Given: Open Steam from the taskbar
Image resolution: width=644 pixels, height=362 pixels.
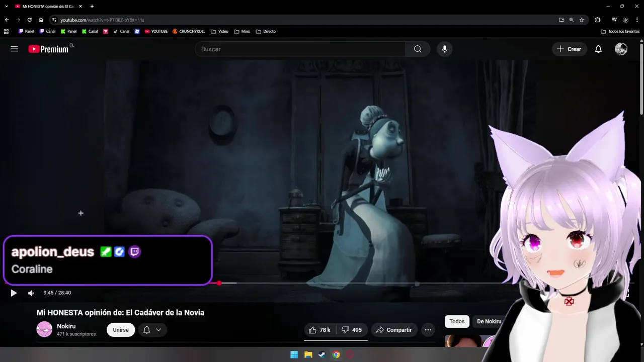Looking at the screenshot, I should tap(322, 354).
